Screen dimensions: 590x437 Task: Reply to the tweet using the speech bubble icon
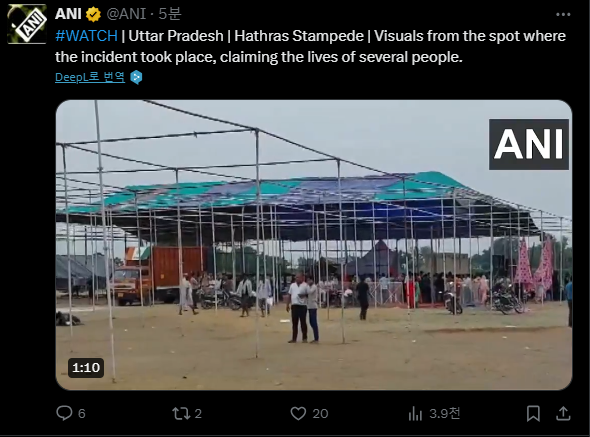(x=64, y=413)
